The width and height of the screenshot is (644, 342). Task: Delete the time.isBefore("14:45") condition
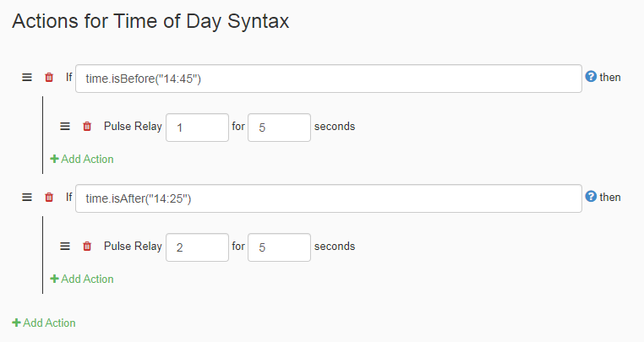pos(49,77)
